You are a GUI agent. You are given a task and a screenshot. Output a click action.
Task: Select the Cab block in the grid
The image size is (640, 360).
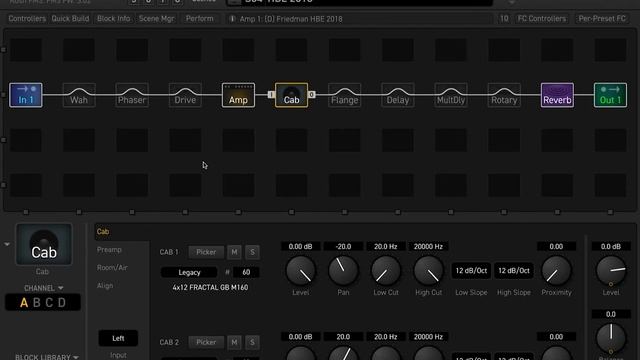click(x=291, y=95)
